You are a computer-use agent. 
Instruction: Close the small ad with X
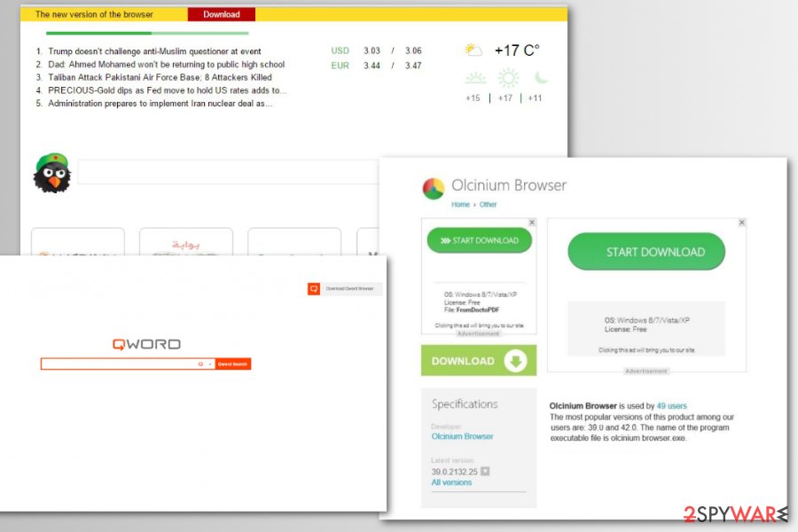[532, 223]
